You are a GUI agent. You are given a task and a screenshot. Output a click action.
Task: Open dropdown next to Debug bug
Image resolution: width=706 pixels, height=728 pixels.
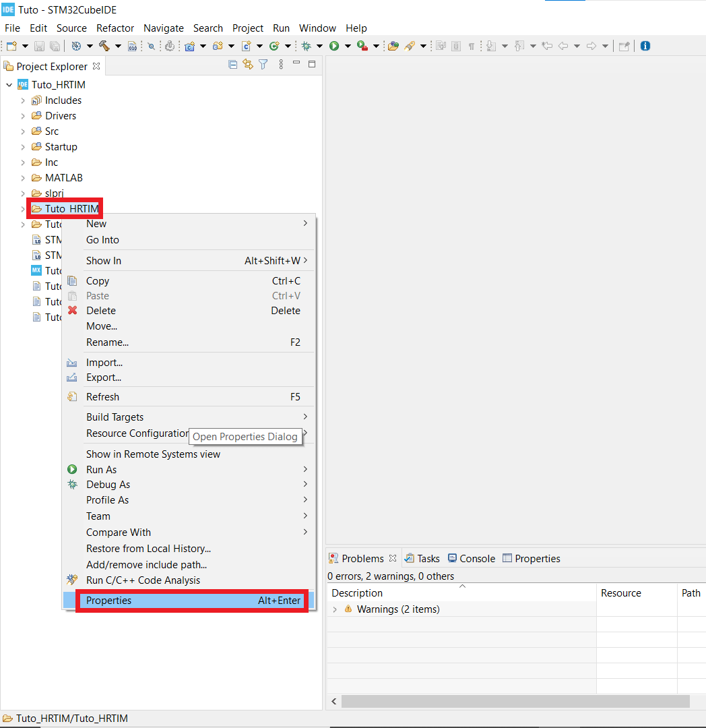point(319,46)
